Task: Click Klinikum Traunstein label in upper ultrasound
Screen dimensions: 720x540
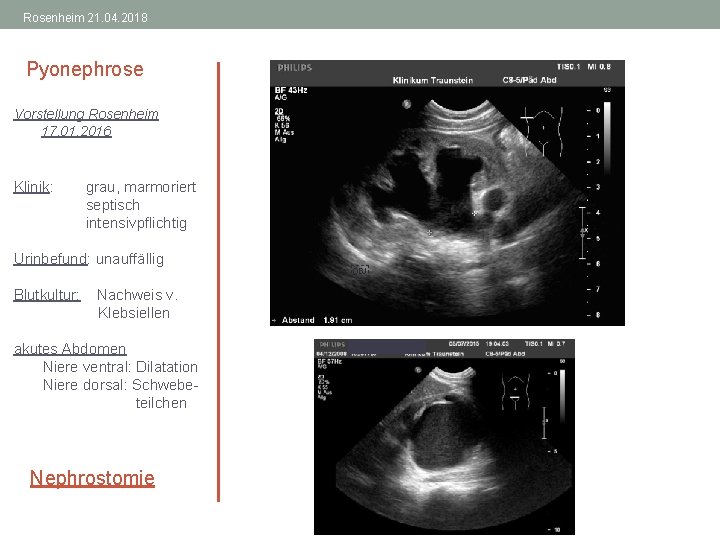Action: point(433,80)
